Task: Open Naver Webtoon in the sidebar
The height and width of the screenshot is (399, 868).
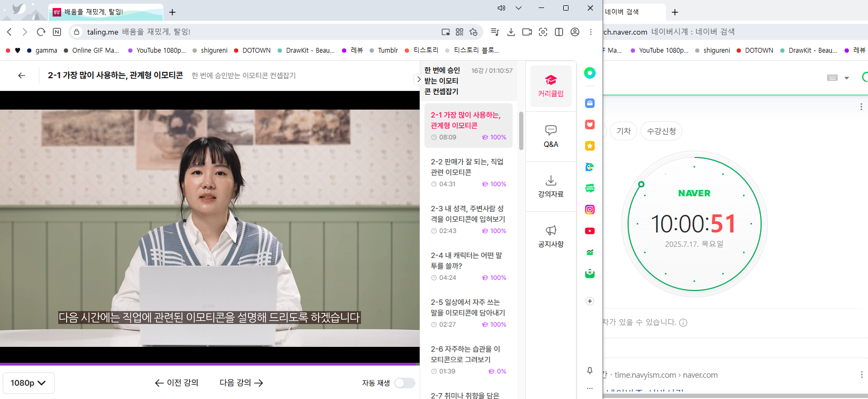Action: tap(590, 188)
